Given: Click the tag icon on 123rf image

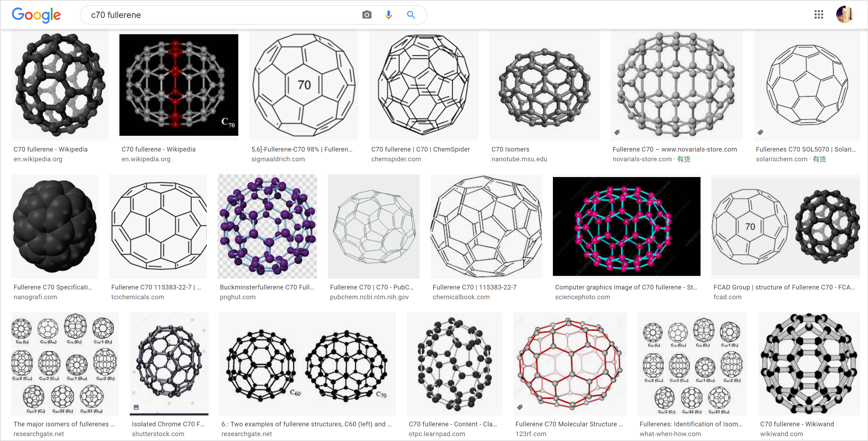Looking at the screenshot, I should tap(520, 407).
